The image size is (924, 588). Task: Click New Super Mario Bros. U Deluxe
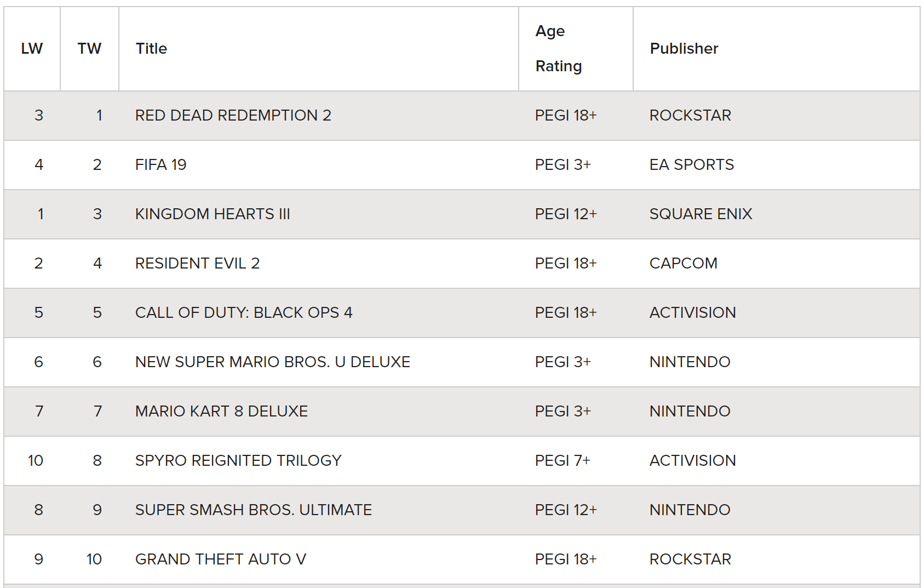[x=273, y=362]
